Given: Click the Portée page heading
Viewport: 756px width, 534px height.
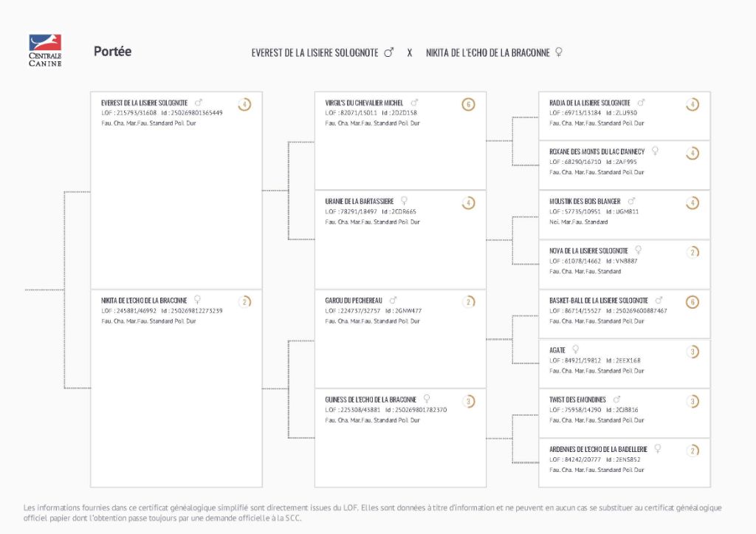Looking at the screenshot, I should 112,52.
